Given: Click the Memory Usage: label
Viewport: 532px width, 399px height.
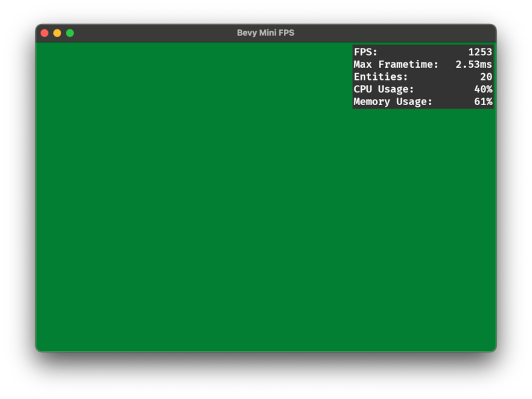Looking at the screenshot, I should point(393,102).
